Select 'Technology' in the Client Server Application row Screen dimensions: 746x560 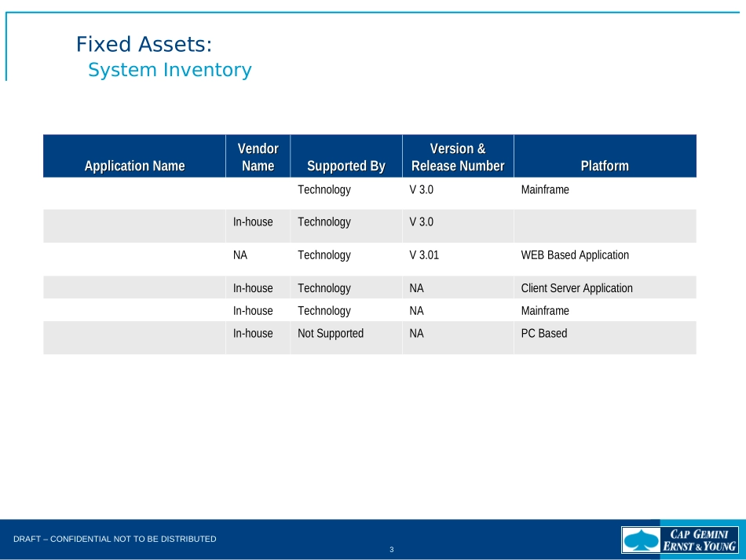tap(324, 289)
